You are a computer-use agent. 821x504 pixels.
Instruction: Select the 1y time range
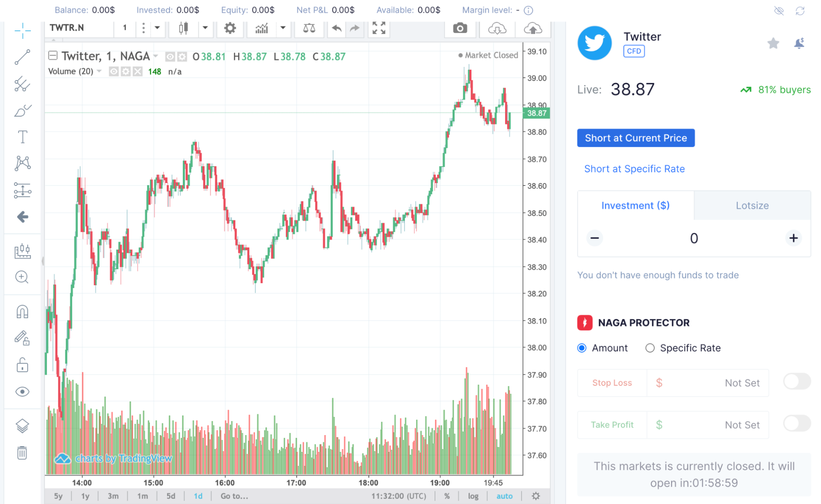coord(85,496)
